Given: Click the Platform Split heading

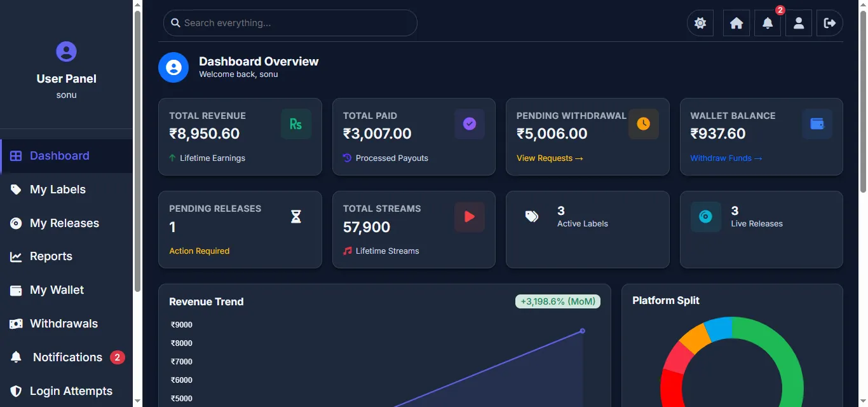Looking at the screenshot, I should coord(666,300).
